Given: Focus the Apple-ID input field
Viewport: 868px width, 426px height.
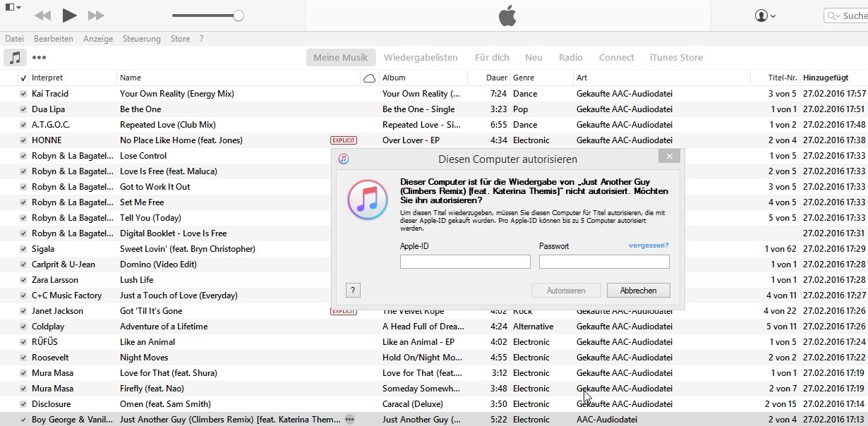Looking at the screenshot, I should [465, 262].
